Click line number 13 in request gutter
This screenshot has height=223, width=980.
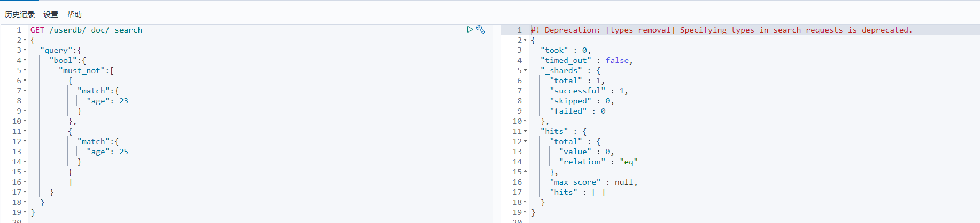tap(17, 152)
